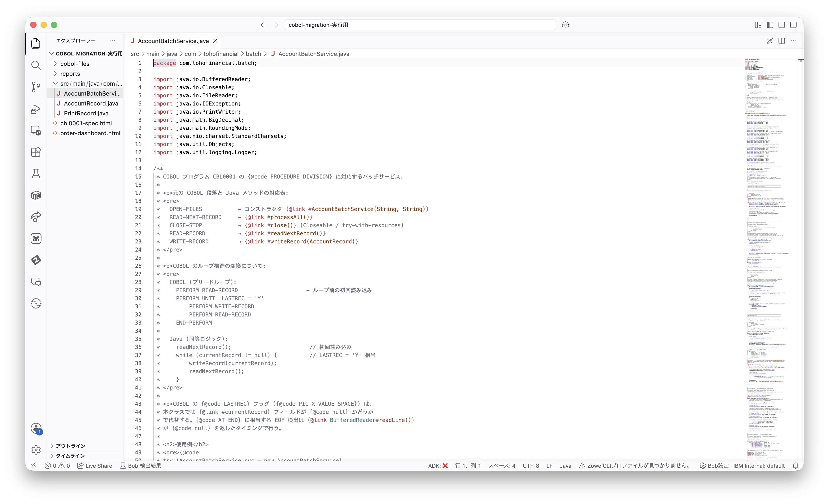
Task: Toggle the primary side bar
Action: (x=770, y=25)
